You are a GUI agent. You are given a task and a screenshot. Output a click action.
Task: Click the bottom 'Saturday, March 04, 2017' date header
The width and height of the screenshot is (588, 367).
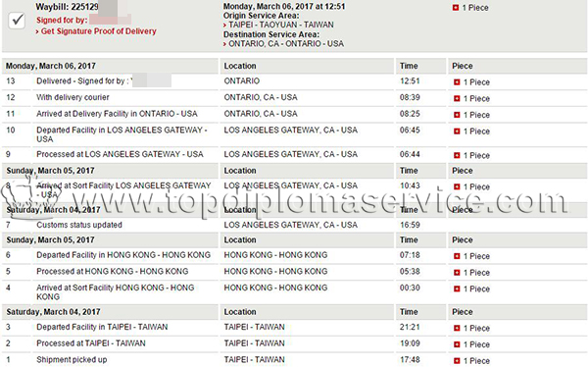(x=53, y=312)
